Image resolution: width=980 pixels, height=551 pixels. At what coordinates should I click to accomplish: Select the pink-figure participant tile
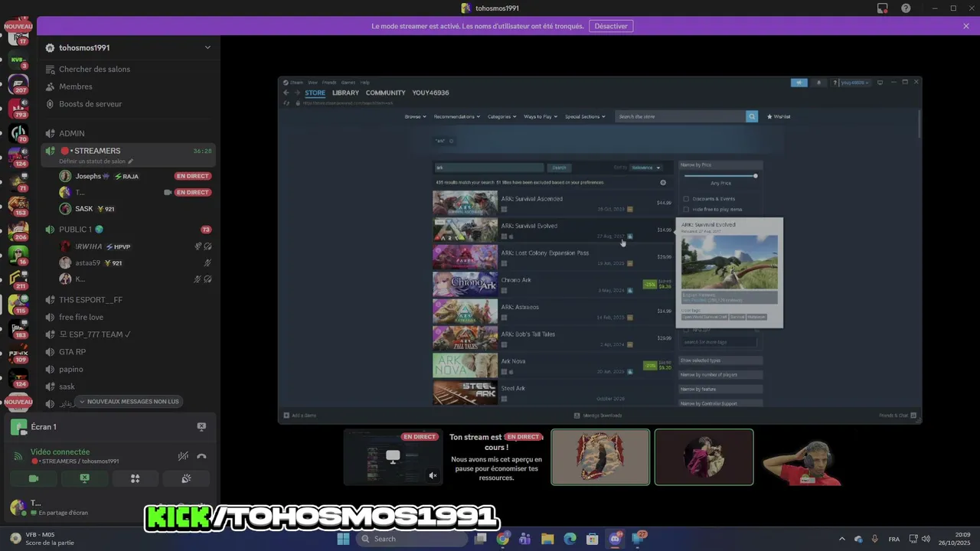coord(704,457)
